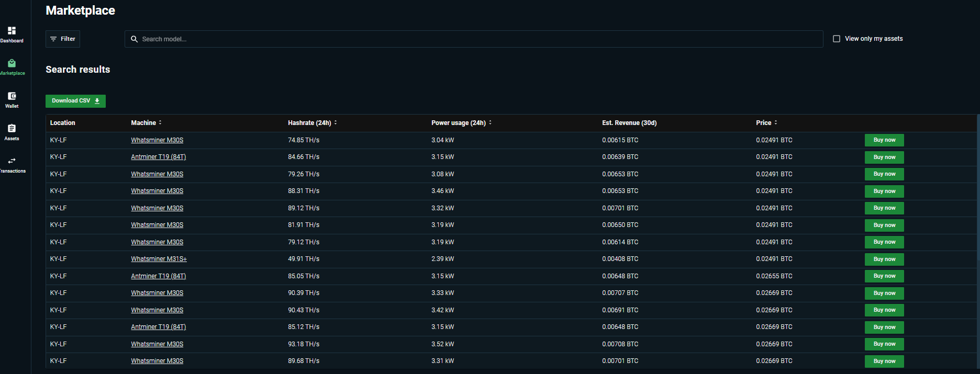Buy now the 79.26 TH/s machine
The image size is (980, 374).
click(884, 174)
